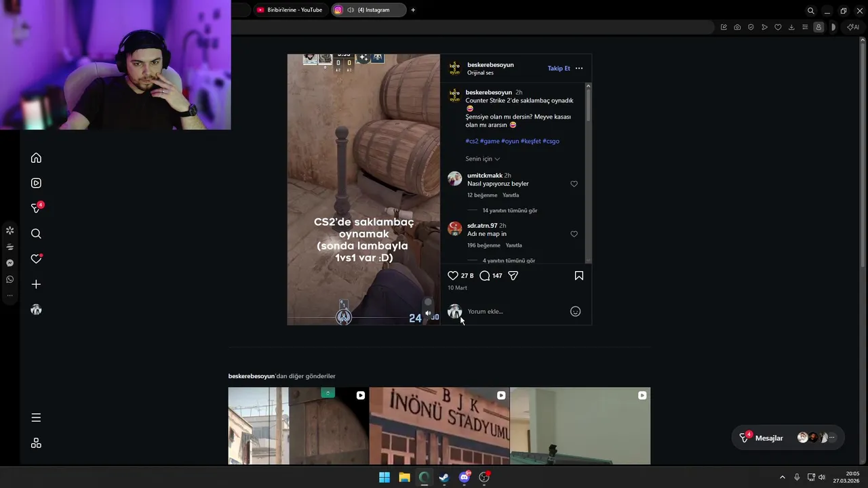Play or pause the CS2 reel video
Image resolution: width=868 pixels, height=488 pixels.
(363, 190)
